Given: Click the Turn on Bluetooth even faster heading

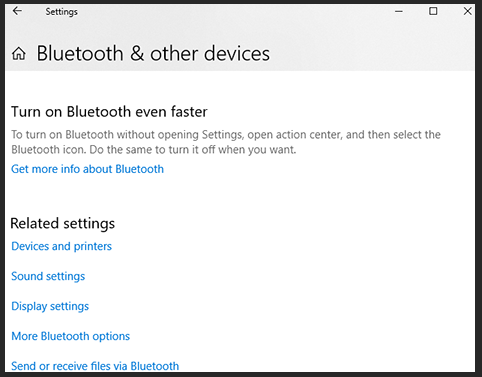Looking at the screenshot, I should (109, 112).
